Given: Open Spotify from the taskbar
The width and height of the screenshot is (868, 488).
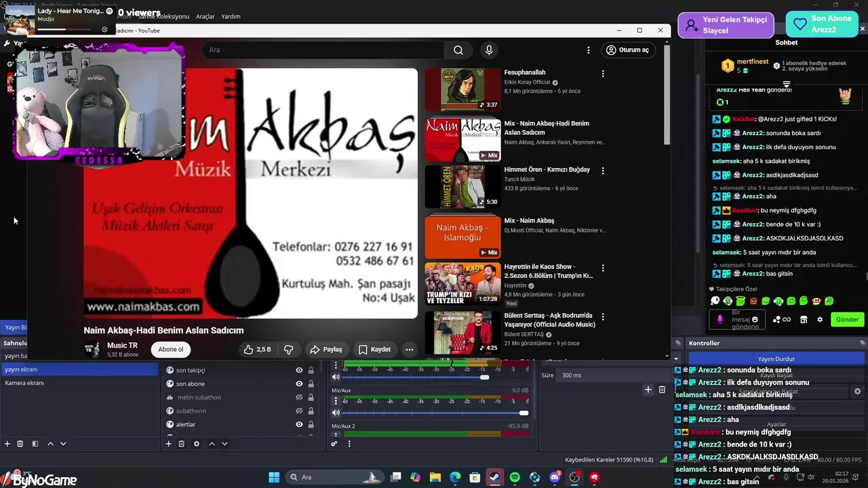Looking at the screenshot, I should point(515,477).
